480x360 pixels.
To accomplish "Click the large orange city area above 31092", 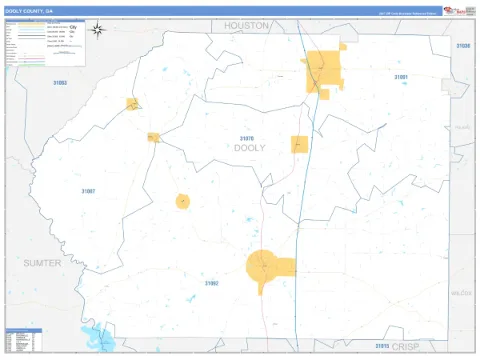I will point(267,267).
